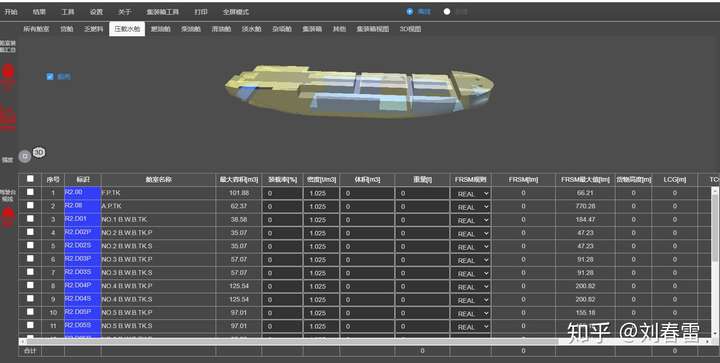Tick checkbox for A.P.TK row
The image size is (720, 363).
pyautogui.click(x=30, y=206)
